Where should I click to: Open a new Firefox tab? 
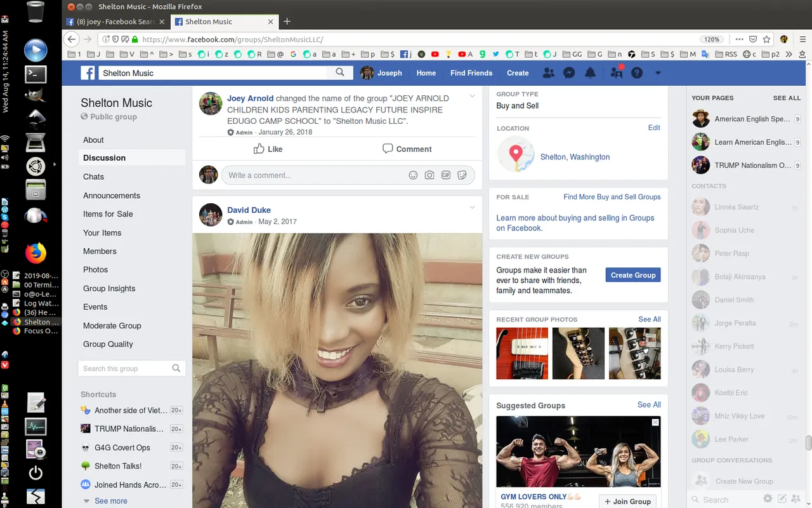tap(287, 22)
